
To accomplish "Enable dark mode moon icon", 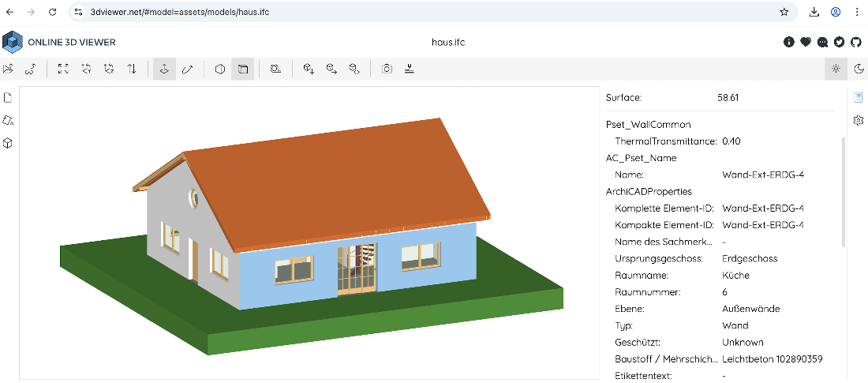I will click(859, 69).
